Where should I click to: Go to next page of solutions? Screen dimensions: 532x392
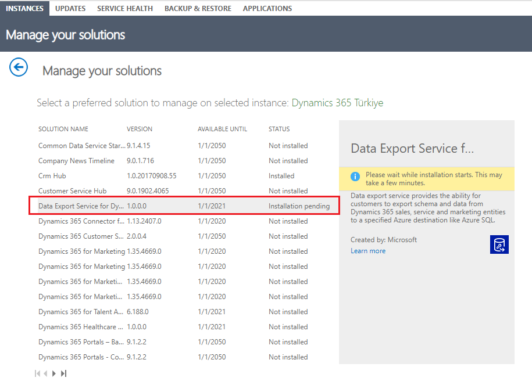(x=54, y=373)
